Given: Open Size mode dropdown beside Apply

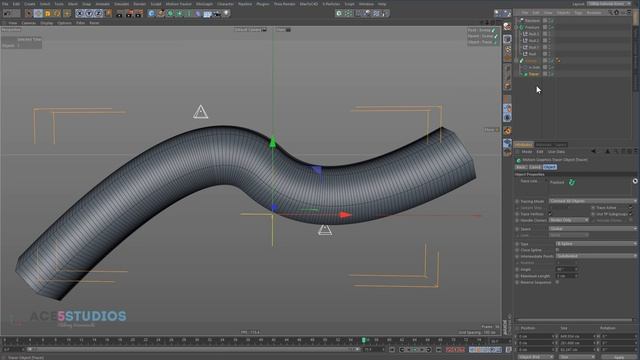Looking at the screenshot, I should click(x=576, y=357).
